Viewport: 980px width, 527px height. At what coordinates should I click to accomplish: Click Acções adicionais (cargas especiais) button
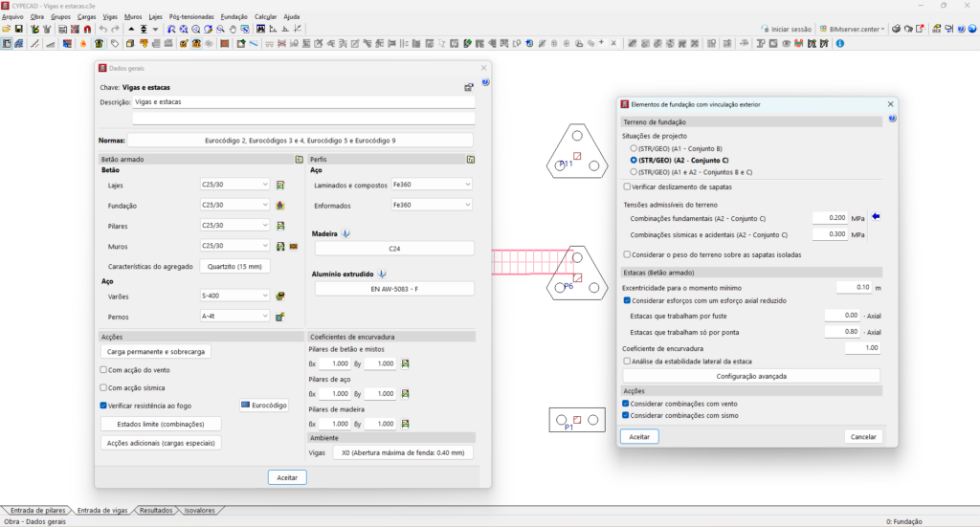point(161,443)
